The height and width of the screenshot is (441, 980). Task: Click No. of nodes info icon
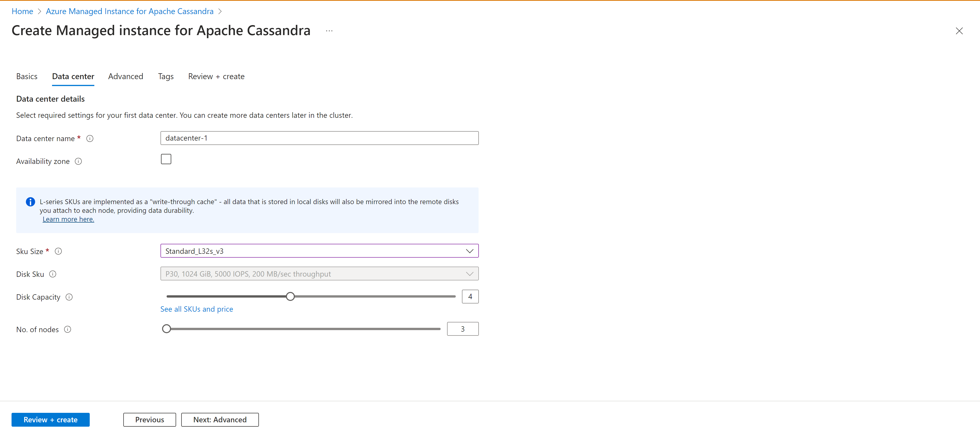coord(67,329)
